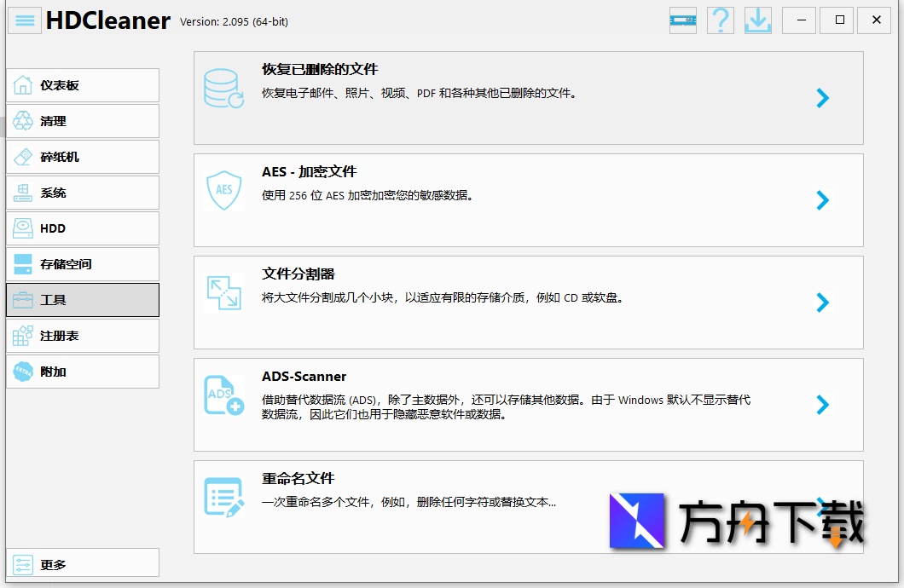Open the HDD section from the sidebar

point(51,228)
